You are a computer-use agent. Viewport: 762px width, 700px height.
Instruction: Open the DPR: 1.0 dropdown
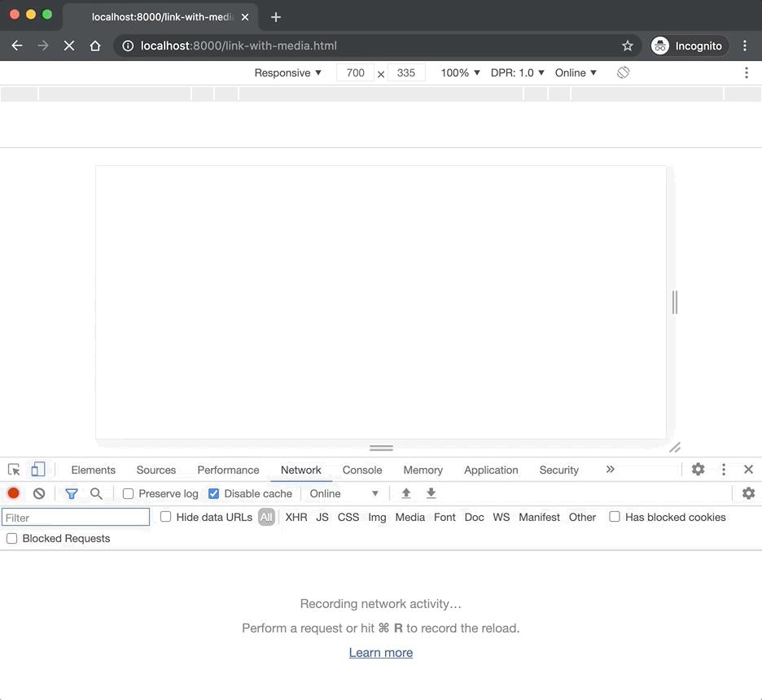tap(517, 73)
